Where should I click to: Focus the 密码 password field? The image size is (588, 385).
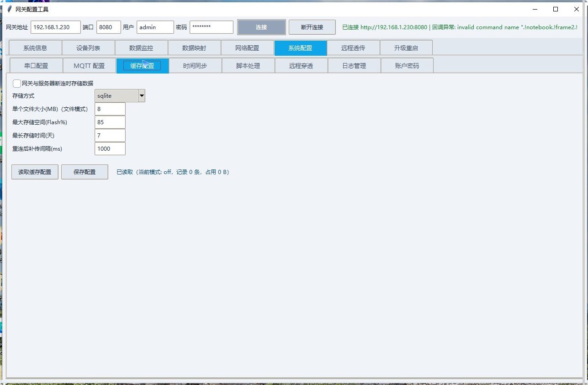click(212, 27)
